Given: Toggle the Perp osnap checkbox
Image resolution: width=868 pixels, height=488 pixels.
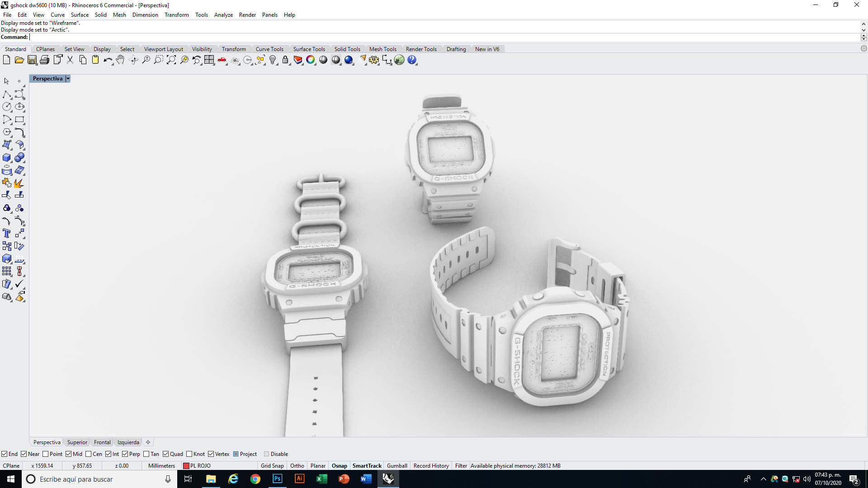Looking at the screenshot, I should point(125,454).
